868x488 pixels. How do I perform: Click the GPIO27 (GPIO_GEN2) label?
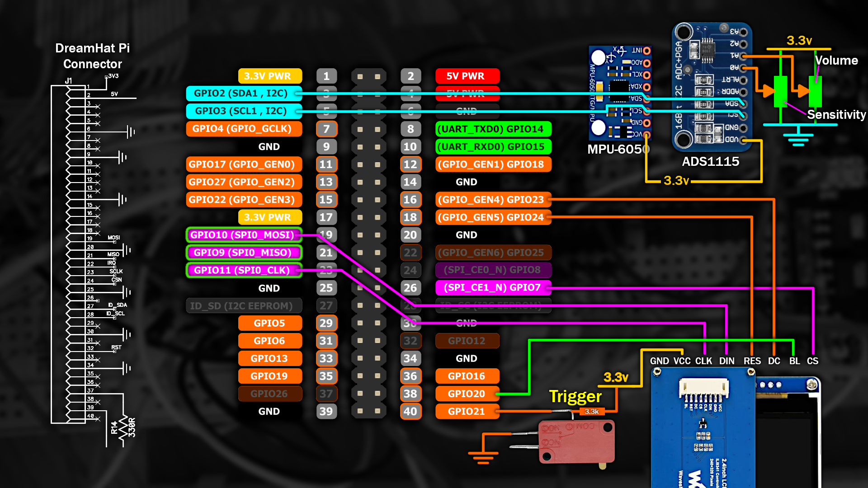(244, 182)
